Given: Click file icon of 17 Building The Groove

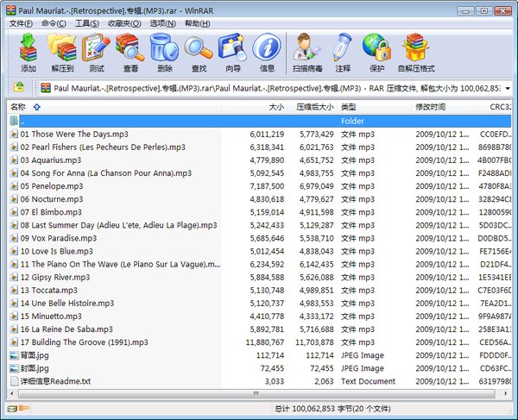Looking at the screenshot, I should tap(14, 342).
